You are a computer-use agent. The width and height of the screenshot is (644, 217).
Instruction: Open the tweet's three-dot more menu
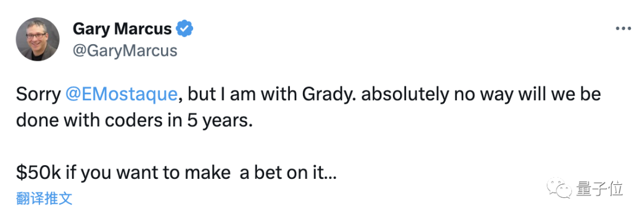(x=623, y=29)
